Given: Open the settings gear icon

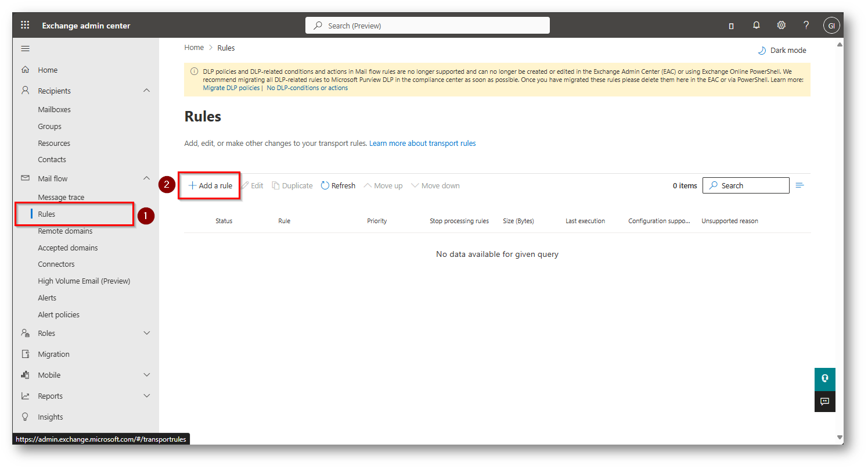Looking at the screenshot, I should 781,25.
